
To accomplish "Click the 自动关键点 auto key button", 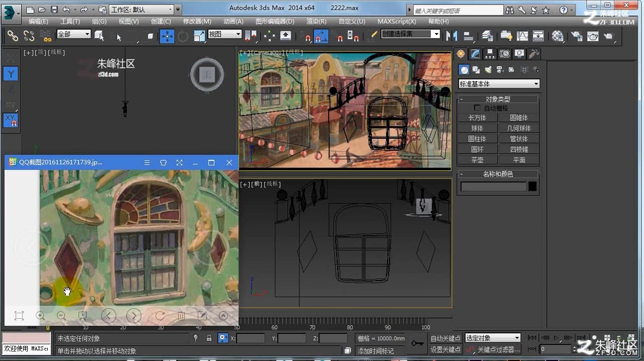I will coord(446,338).
